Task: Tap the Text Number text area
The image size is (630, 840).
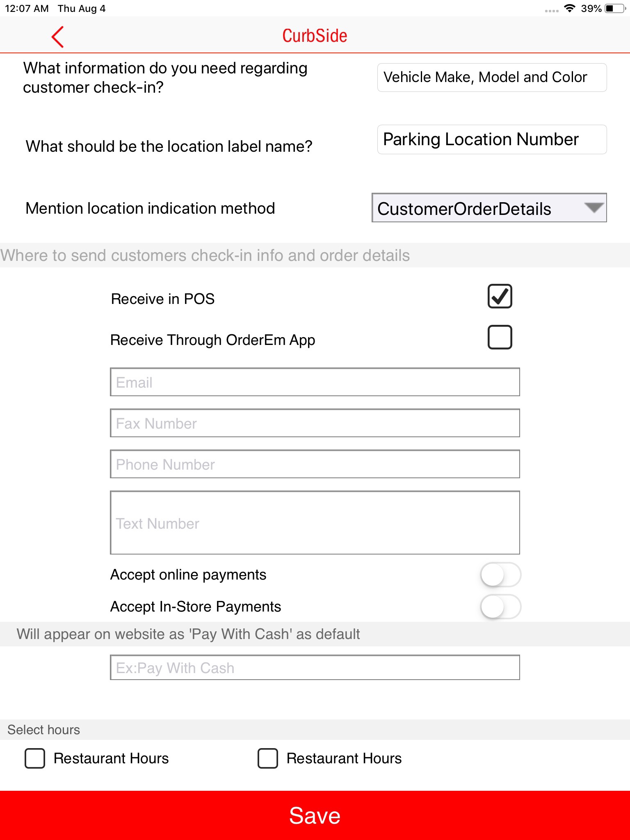Action: click(315, 523)
